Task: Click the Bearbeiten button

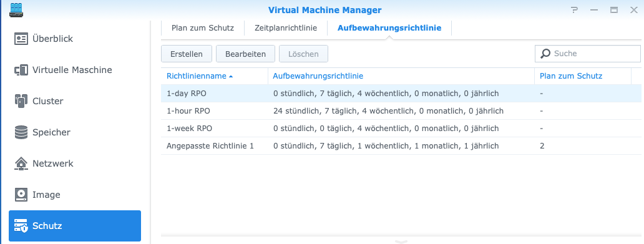Action: [x=246, y=54]
